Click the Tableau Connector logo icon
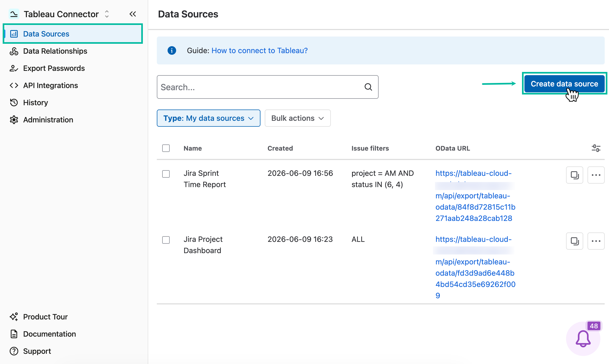The height and width of the screenshot is (364, 609). tap(14, 14)
